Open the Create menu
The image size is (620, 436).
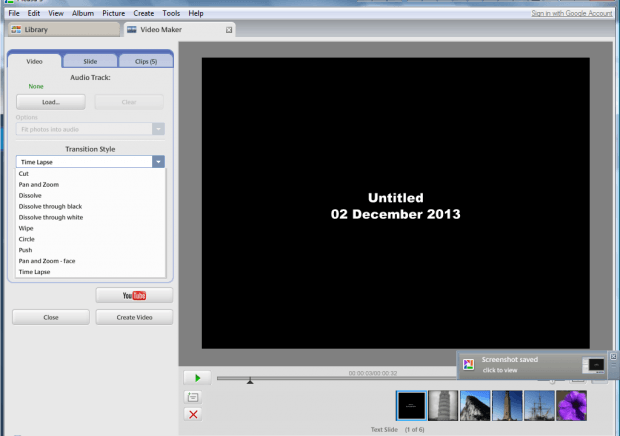pos(143,13)
